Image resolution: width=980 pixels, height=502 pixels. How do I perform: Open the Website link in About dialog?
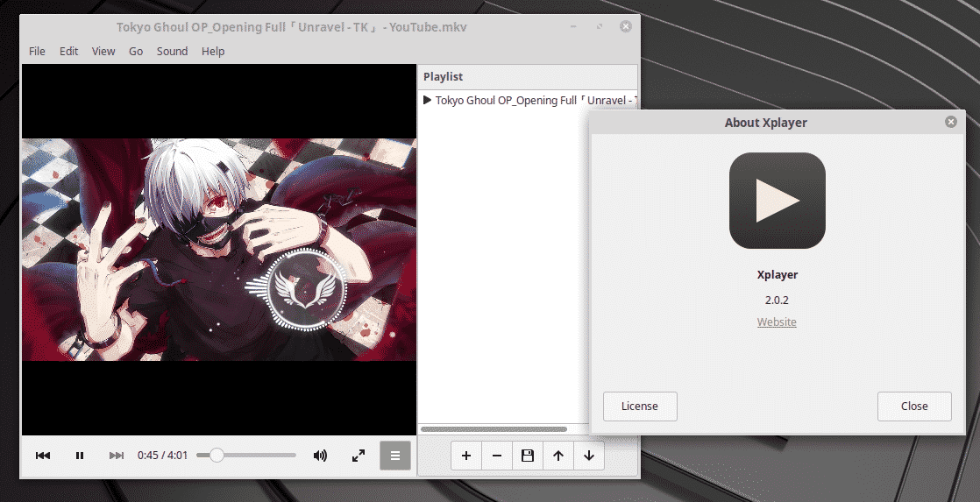pyautogui.click(x=777, y=322)
